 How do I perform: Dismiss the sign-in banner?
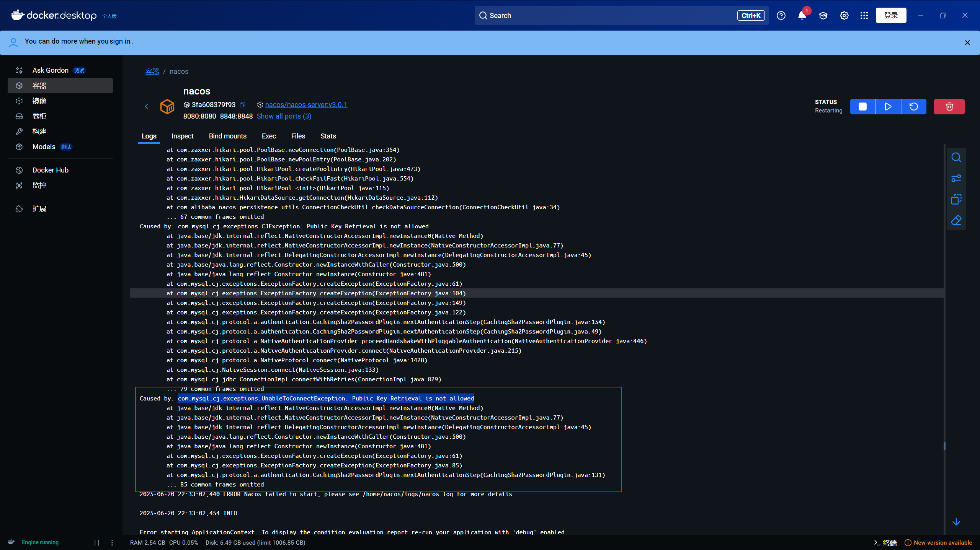(x=967, y=43)
